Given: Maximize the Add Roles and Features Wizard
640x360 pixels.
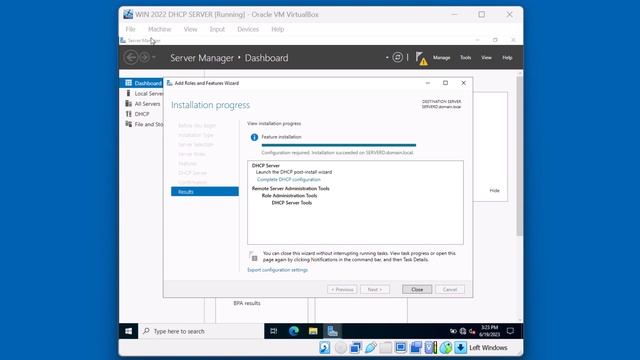Looking at the screenshot, I should coord(445,83).
